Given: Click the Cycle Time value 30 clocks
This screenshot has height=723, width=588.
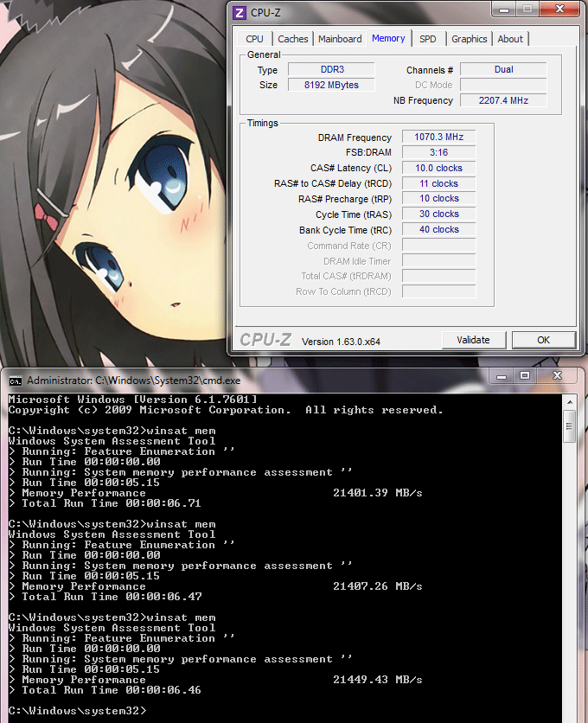Looking at the screenshot, I should click(x=438, y=214).
